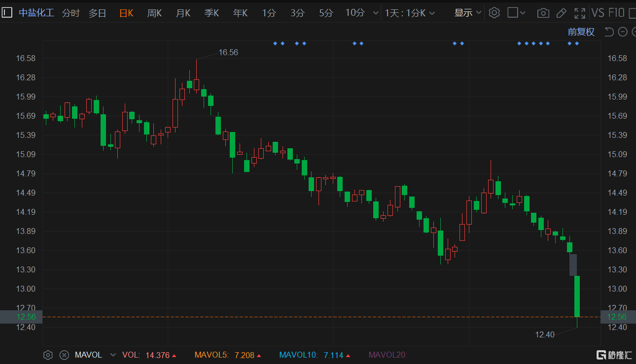The height and width of the screenshot is (364, 636).
Task: Open chart settings gear in top toolbar
Action: pyautogui.click(x=494, y=13)
